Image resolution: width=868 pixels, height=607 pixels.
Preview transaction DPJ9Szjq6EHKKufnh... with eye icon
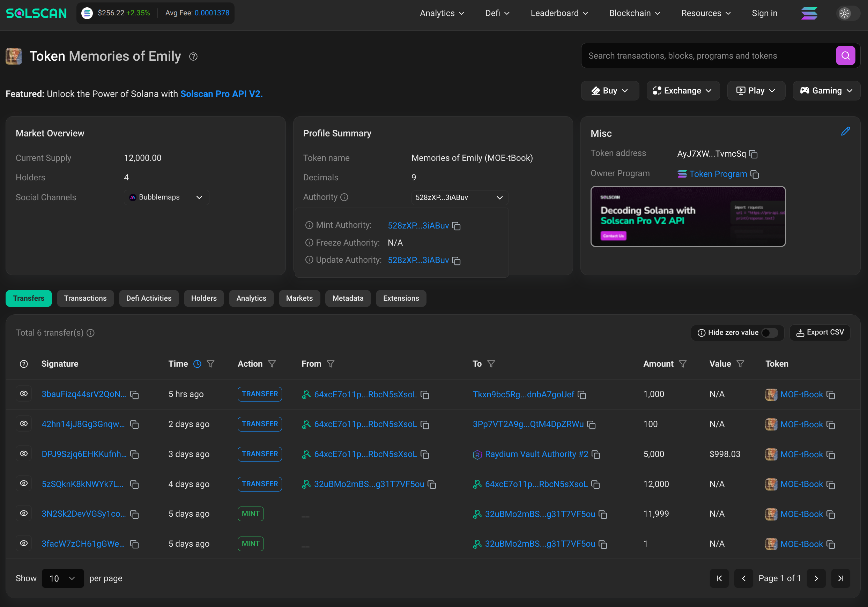point(23,454)
